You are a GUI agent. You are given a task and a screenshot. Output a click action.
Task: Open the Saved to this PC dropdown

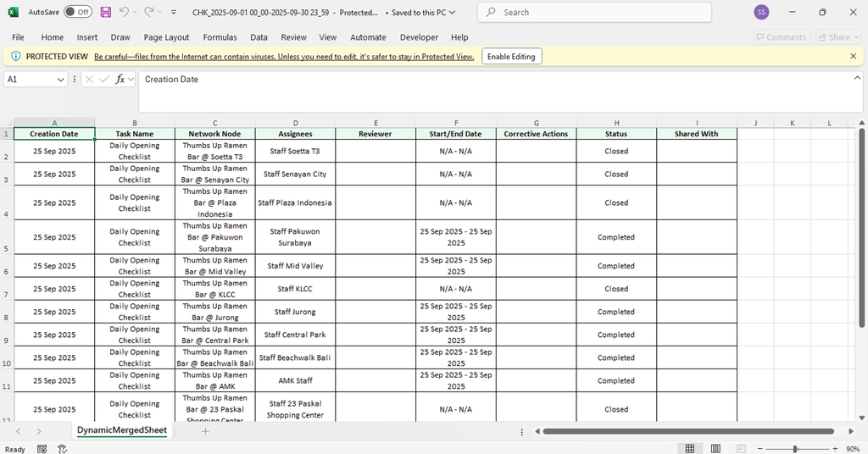[x=452, y=13]
